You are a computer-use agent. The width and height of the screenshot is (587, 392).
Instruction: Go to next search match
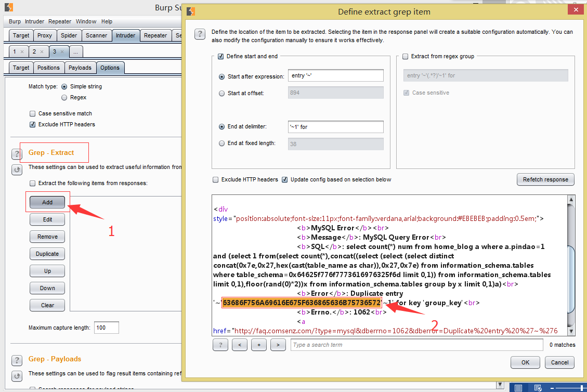pos(278,345)
